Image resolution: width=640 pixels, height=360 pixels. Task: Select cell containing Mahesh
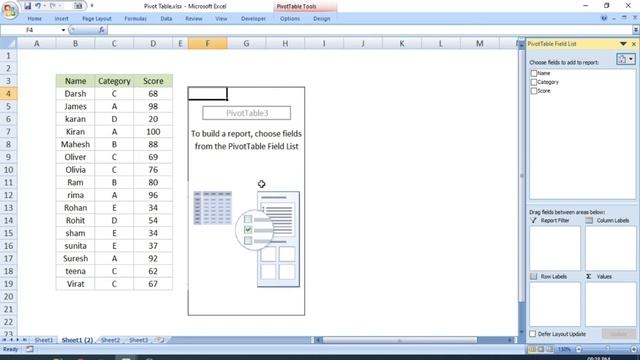point(76,144)
